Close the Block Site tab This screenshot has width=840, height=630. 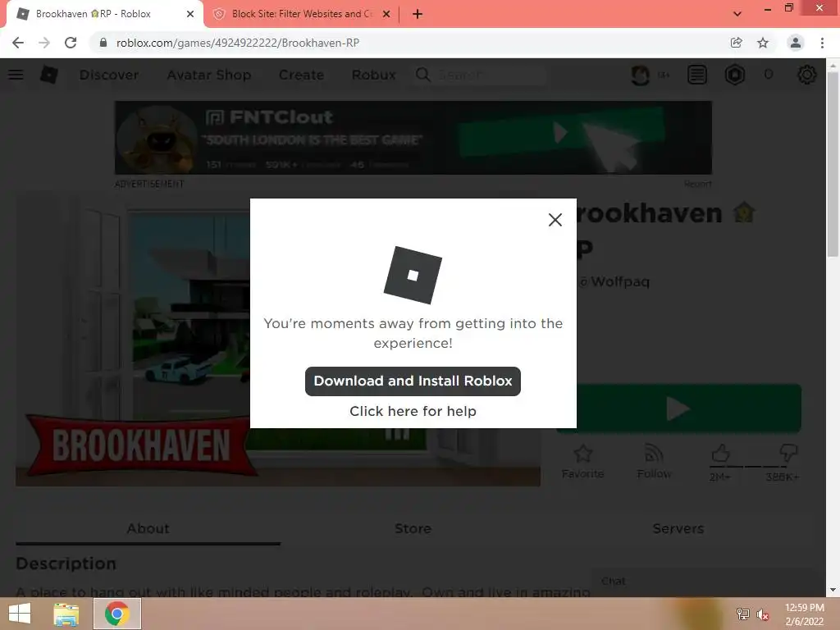point(386,14)
